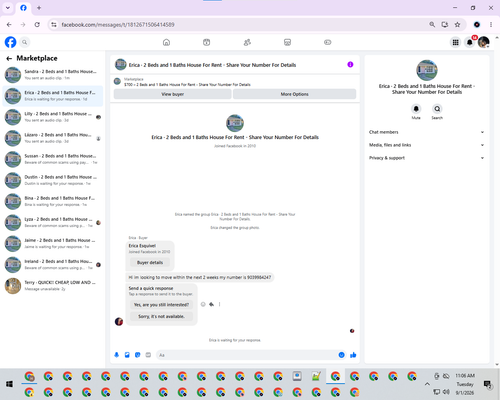Click the browser address bar URL
This screenshot has width=500, height=400.
point(118,25)
